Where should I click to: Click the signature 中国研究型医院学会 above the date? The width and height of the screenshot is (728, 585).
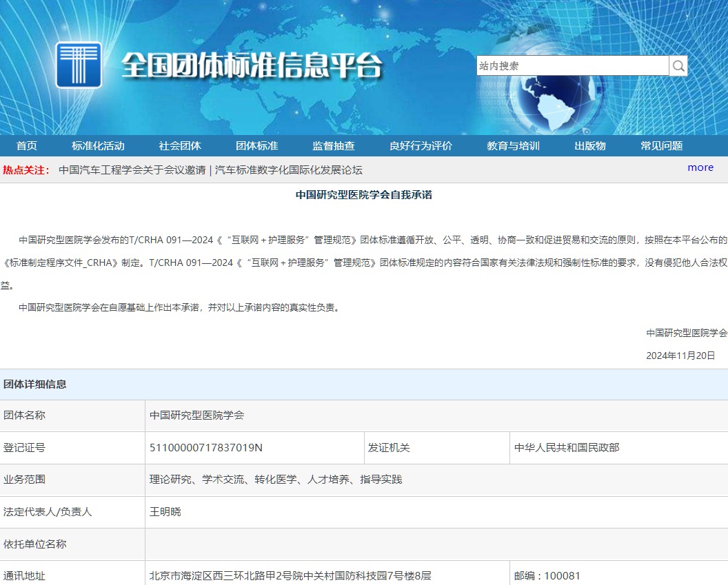[687, 333]
